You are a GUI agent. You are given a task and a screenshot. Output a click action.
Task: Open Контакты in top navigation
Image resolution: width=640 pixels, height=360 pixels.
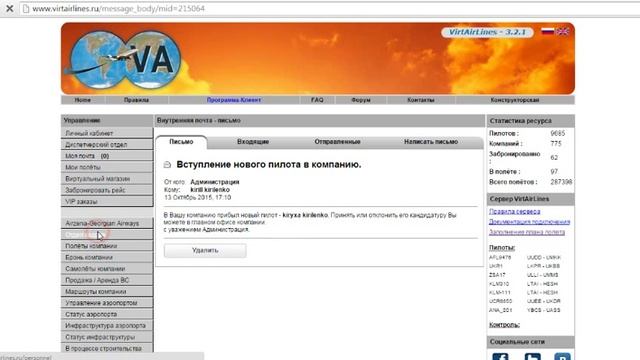(x=421, y=100)
